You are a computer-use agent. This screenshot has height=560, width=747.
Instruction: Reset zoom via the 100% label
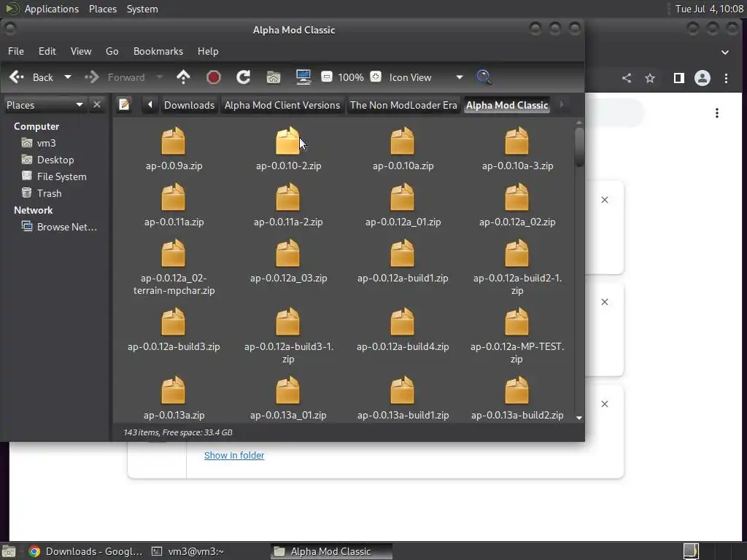coord(351,77)
